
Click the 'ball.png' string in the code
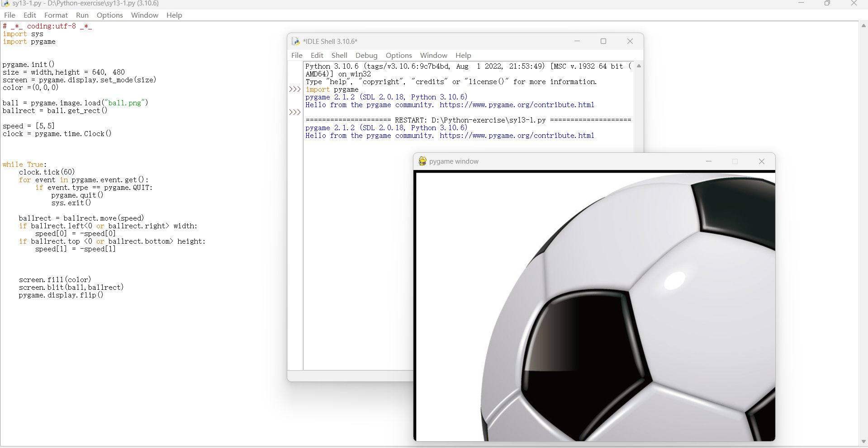click(x=124, y=103)
